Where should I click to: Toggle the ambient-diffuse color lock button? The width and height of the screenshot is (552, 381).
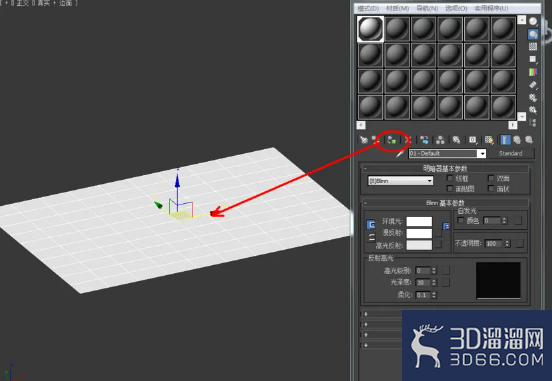pos(371,224)
